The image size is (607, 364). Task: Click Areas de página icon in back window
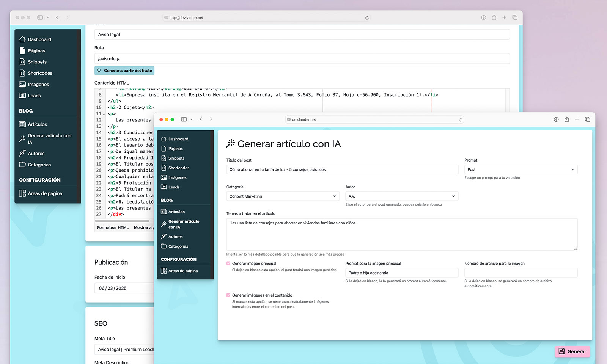[22, 193]
